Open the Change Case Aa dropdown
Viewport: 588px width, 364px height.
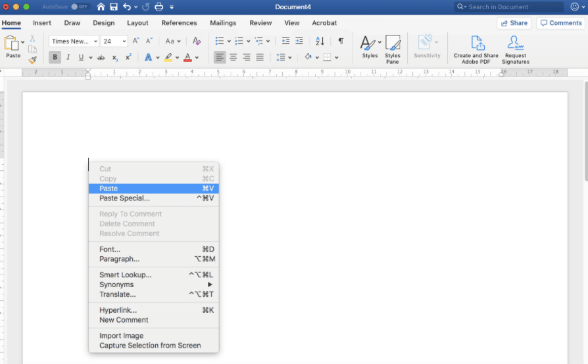[x=173, y=41]
